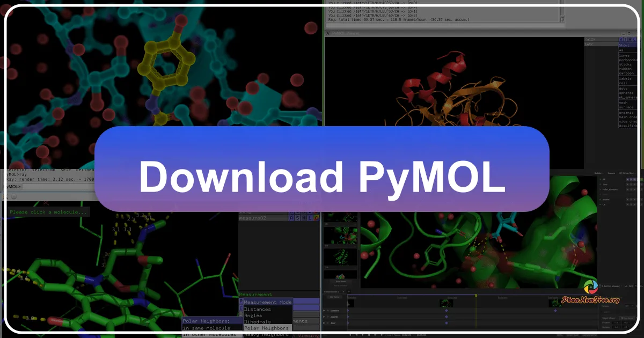Hide measure02 using its H toggle
644x338 pixels.
[x=303, y=218]
